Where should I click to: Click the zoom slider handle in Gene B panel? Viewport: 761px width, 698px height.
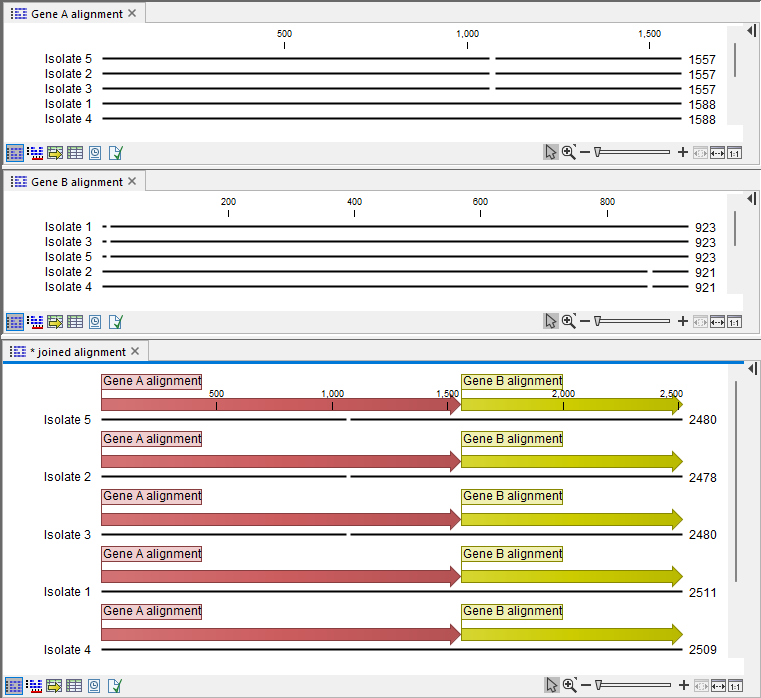597,322
